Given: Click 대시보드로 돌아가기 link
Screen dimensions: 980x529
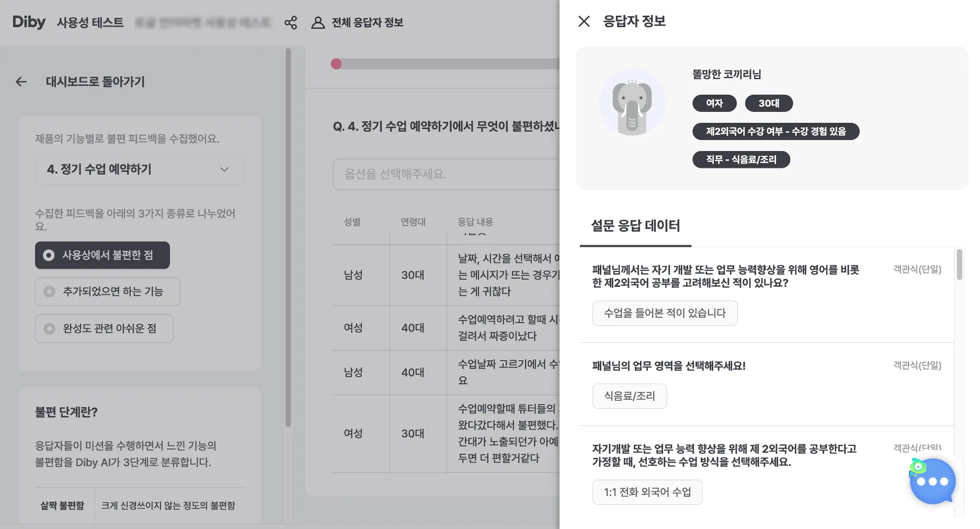Looking at the screenshot, I should tap(95, 82).
